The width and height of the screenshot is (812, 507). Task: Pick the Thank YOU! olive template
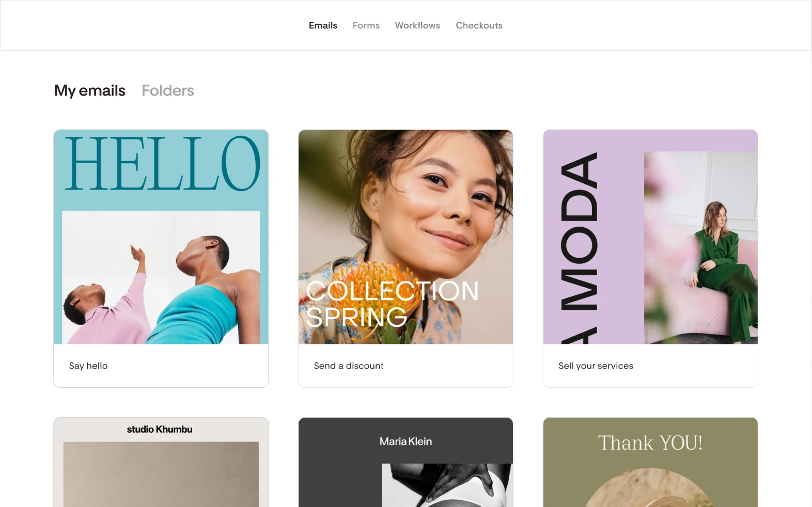650,463
